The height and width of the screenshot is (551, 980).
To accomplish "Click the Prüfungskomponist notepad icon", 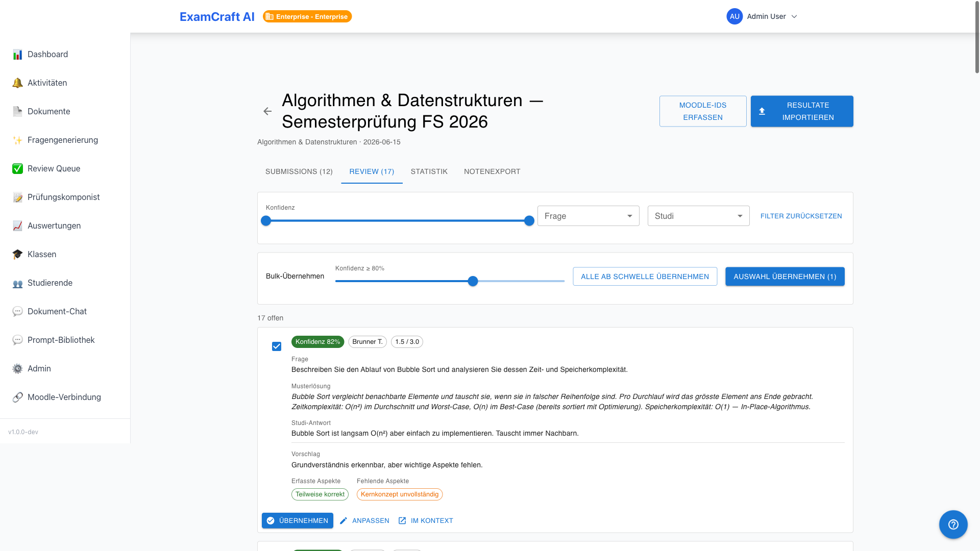I will (17, 197).
